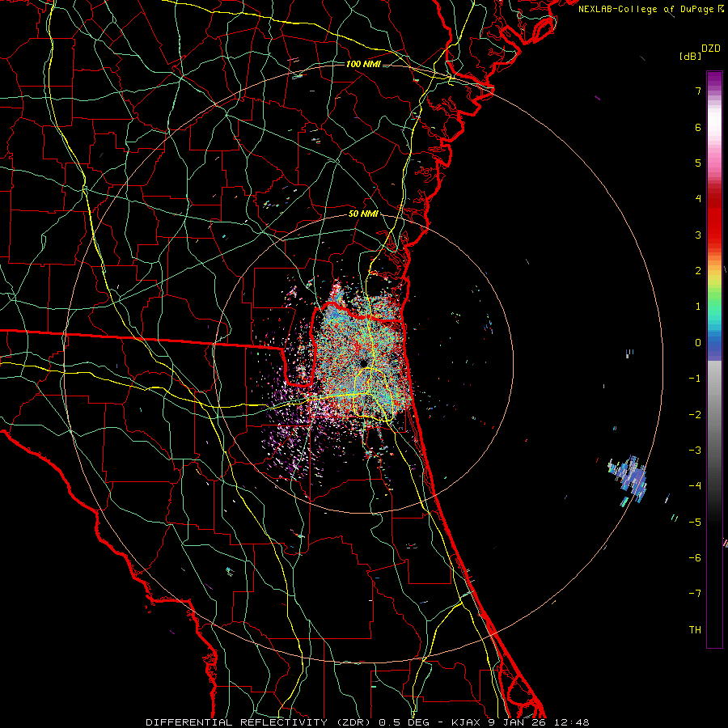Screen dimensions: 728x728
Task: Click the 100 NMI range ring label
Action: tap(363, 64)
